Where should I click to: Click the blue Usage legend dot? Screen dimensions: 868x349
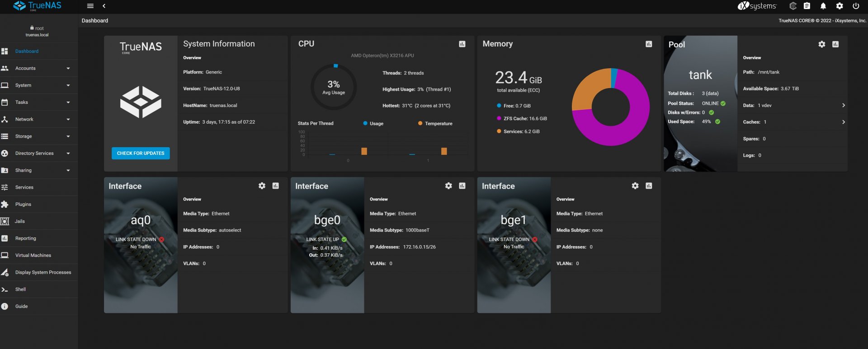pyautogui.click(x=365, y=124)
